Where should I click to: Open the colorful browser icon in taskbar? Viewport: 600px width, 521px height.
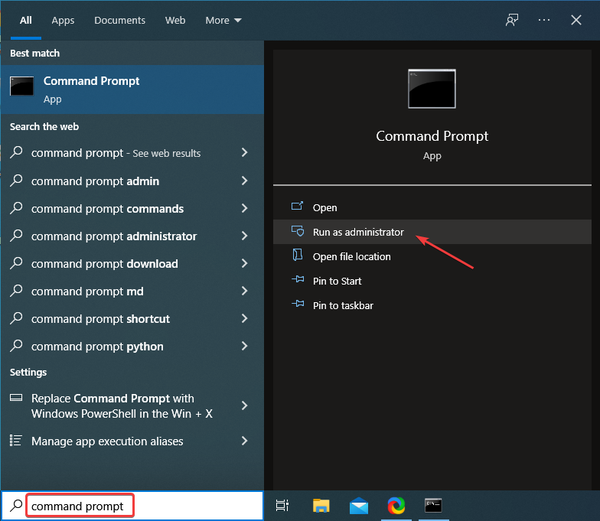tap(396, 506)
